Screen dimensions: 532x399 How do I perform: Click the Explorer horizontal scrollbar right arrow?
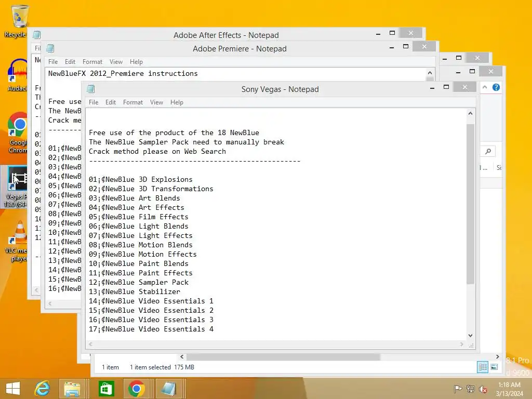[497, 357]
